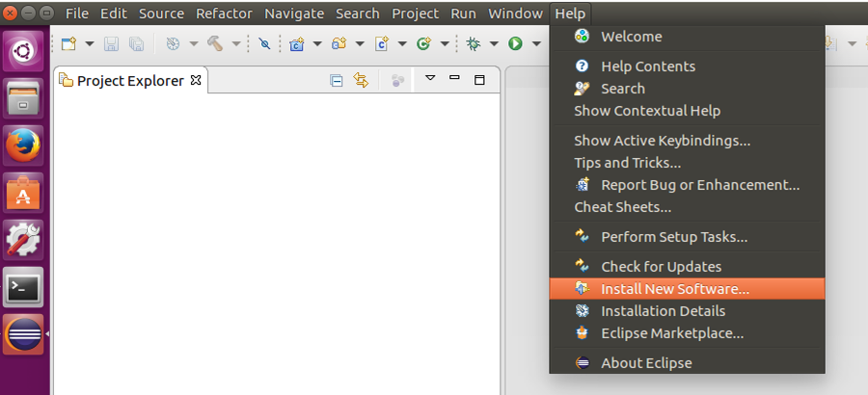This screenshot has height=395, width=868.
Task: Choose Search entry in Help menu
Action: [687, 89]
